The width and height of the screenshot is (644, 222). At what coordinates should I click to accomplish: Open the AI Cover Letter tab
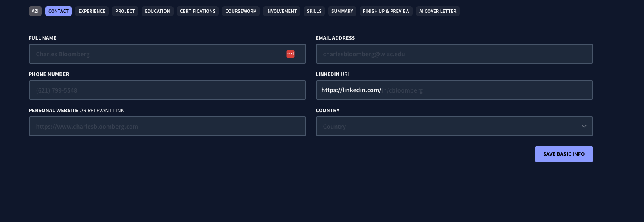tap(438, 11)
